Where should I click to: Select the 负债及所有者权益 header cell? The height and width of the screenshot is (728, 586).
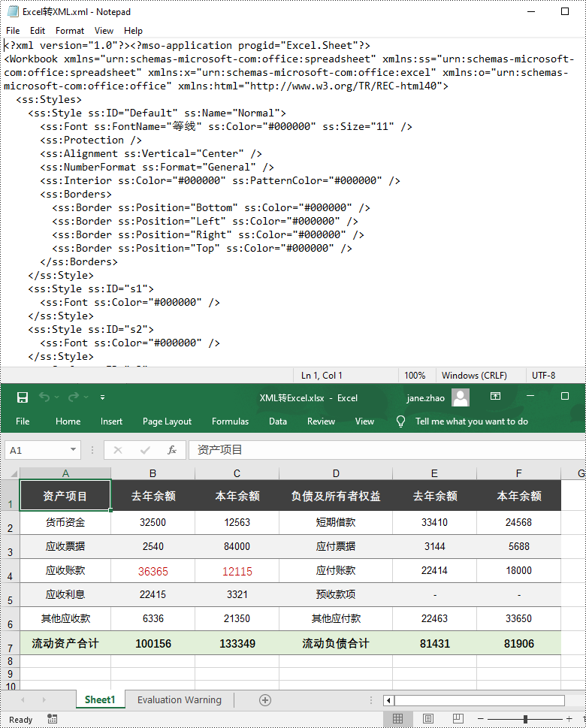(x=336, y=496)
